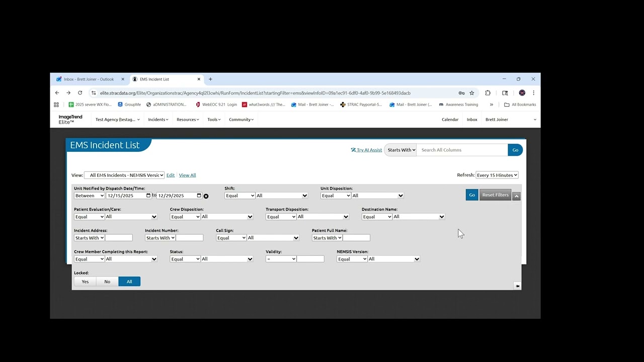Viewport: 644px width, 362px height.
Task: Open the Chrome profile avatar
Action: pyautogui.click(x=522, y=93)
